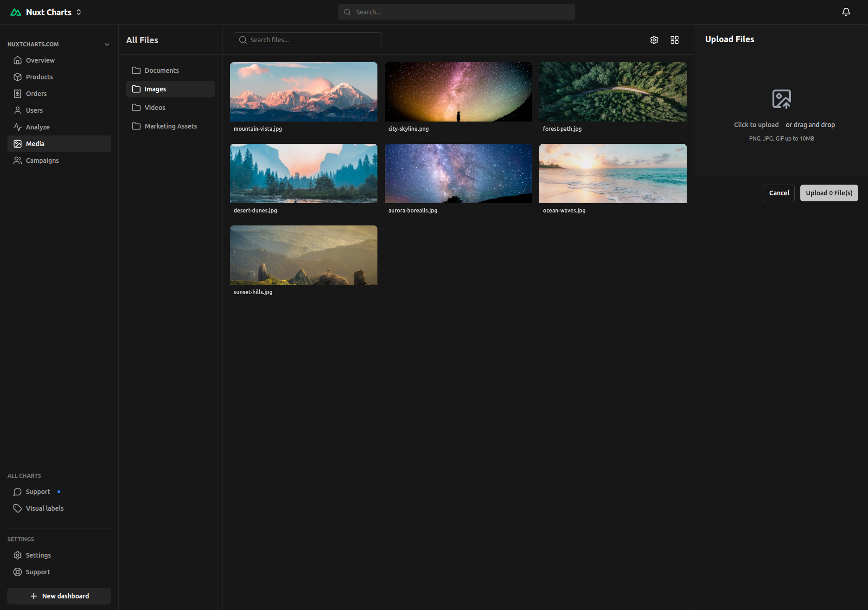Open Orders page in sidebar
The image size is (868, 610).
coord(36,94)
